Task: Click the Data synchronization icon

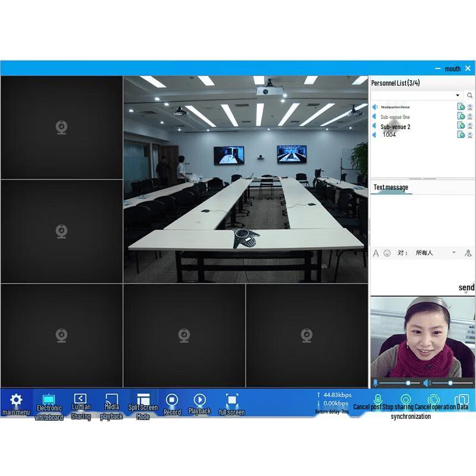Action: coord(462,399)
